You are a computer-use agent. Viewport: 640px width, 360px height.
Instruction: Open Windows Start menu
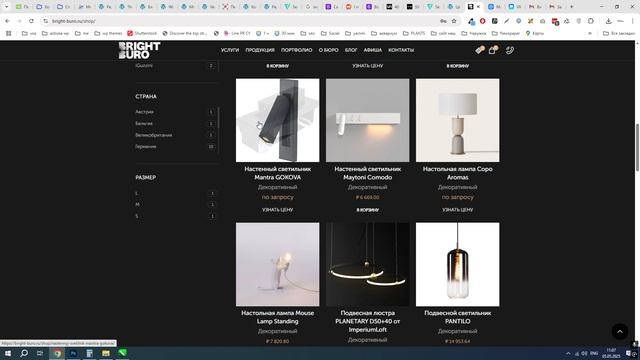tap(7, 353)
